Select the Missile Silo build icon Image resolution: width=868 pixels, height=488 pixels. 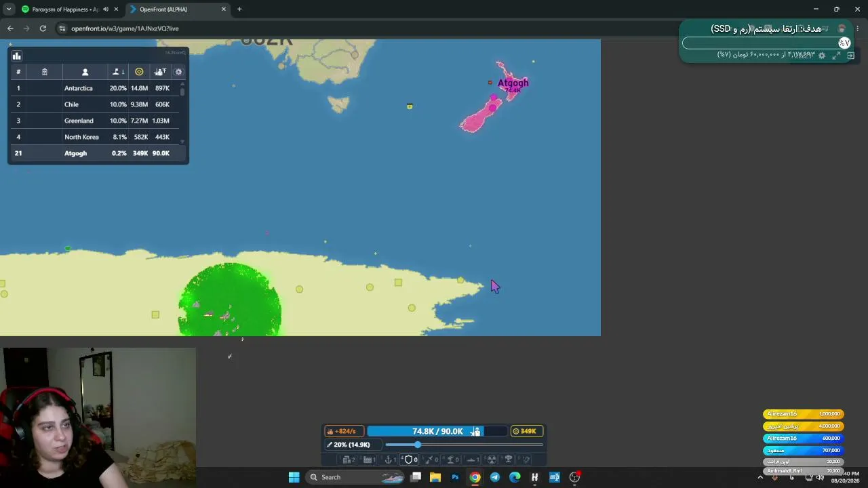(431, 460)
